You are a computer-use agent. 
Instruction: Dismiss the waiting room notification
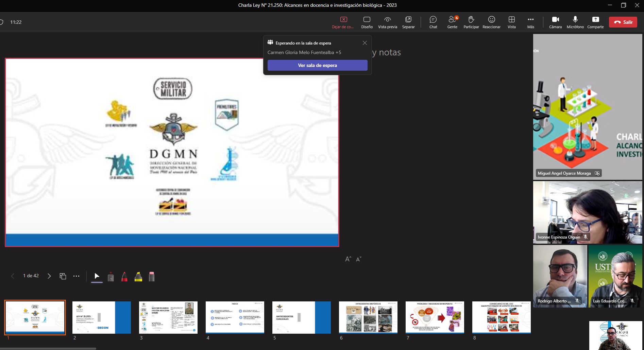[x=365, y=43]
